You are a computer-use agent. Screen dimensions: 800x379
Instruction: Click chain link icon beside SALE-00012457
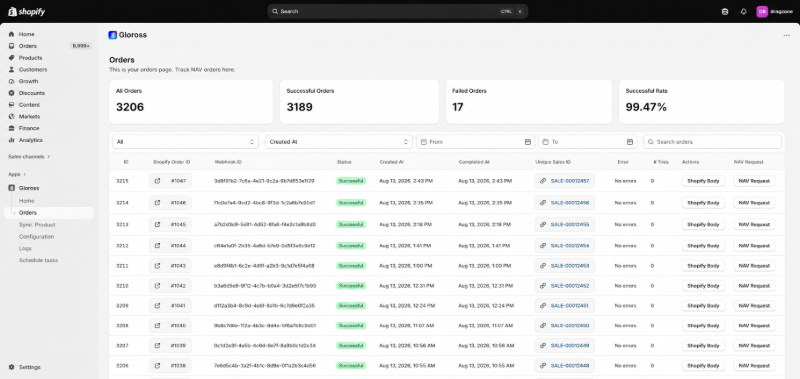click(x=543, y=181)
